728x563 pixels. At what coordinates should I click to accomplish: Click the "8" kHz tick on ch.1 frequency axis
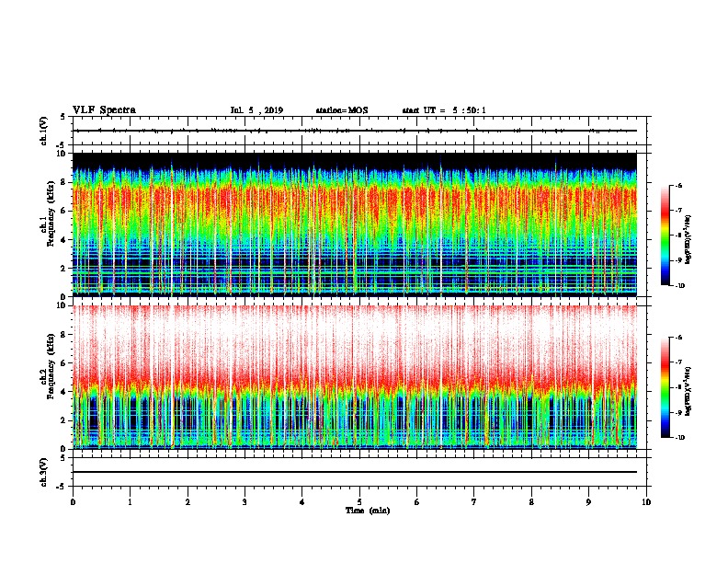pyautogui.click(x=63, y=182)
